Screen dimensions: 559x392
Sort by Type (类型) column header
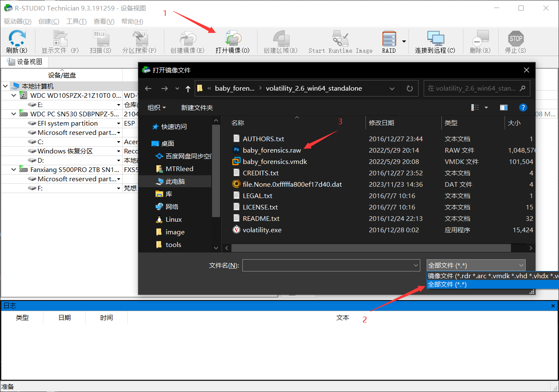[x=451, y=123]
